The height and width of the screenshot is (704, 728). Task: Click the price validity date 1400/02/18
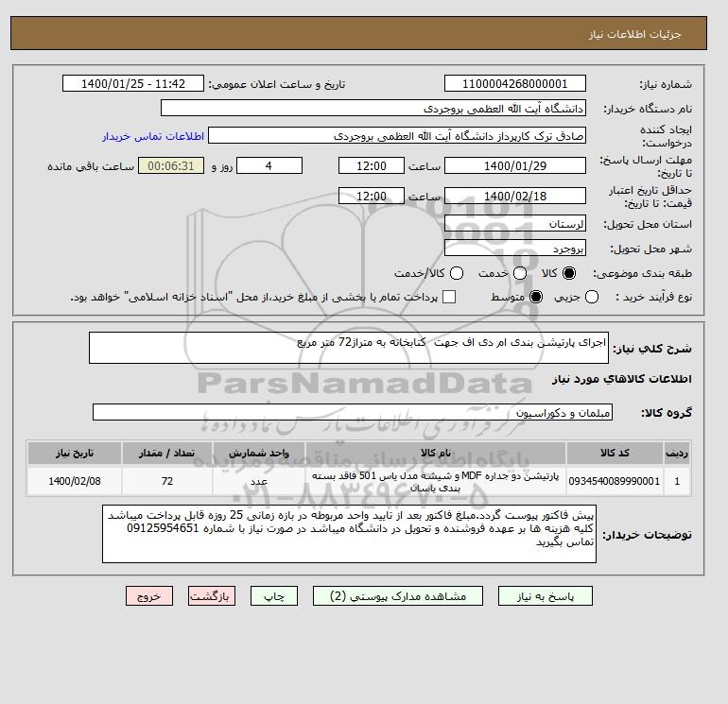(x=515, y=196)
